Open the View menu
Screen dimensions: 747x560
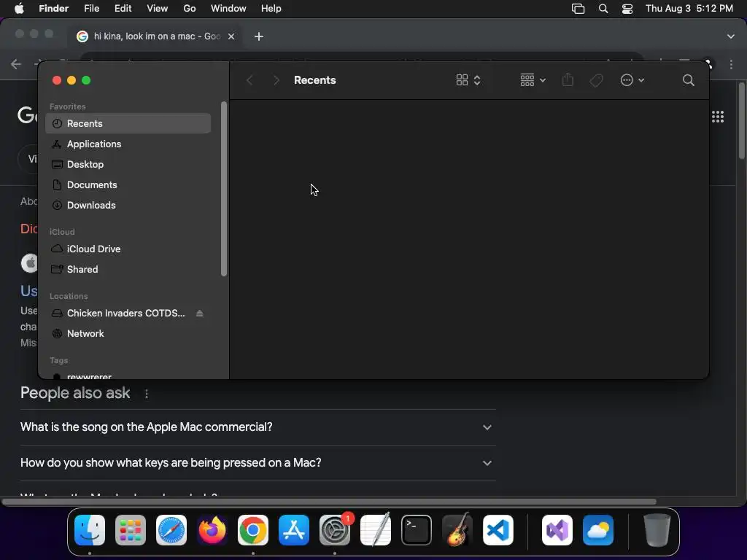pos(158,9)
